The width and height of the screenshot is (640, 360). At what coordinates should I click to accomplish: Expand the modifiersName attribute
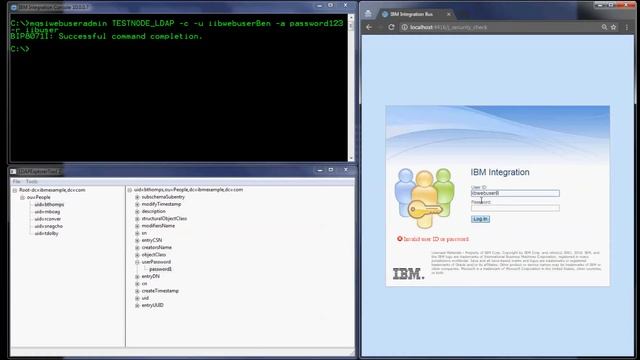point(138,226)
